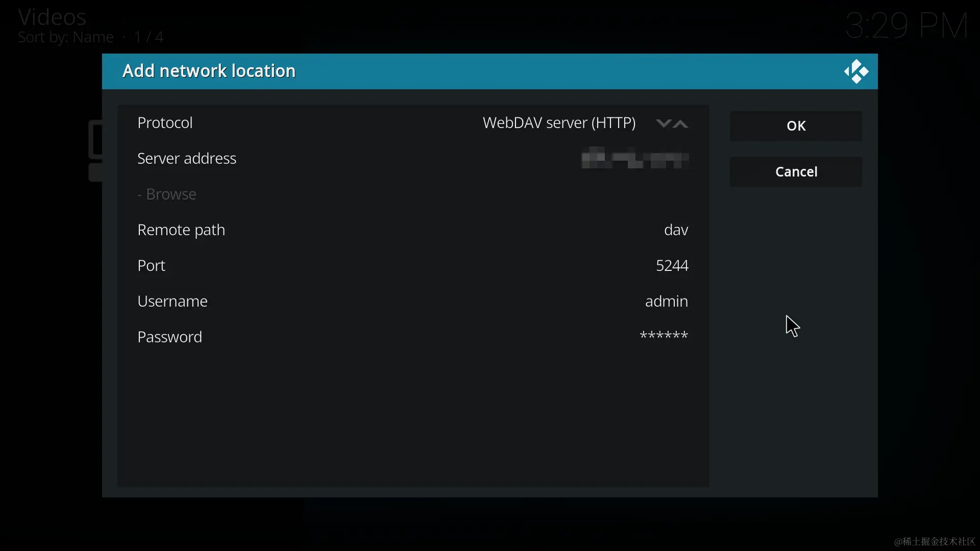Viewport: 980px width, 551px height.
Task: Click the Protocol up arrow
Action: (x=681, y=123)
